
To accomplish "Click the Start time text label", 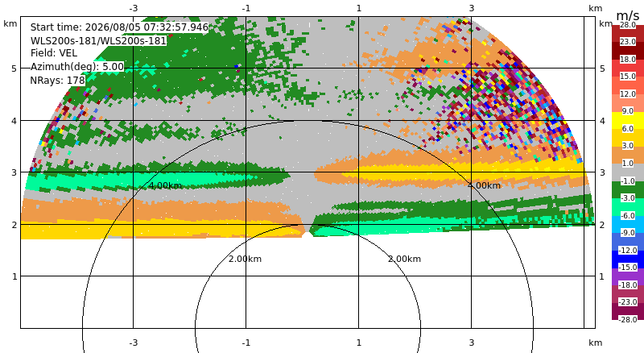I will coord(119,27).
